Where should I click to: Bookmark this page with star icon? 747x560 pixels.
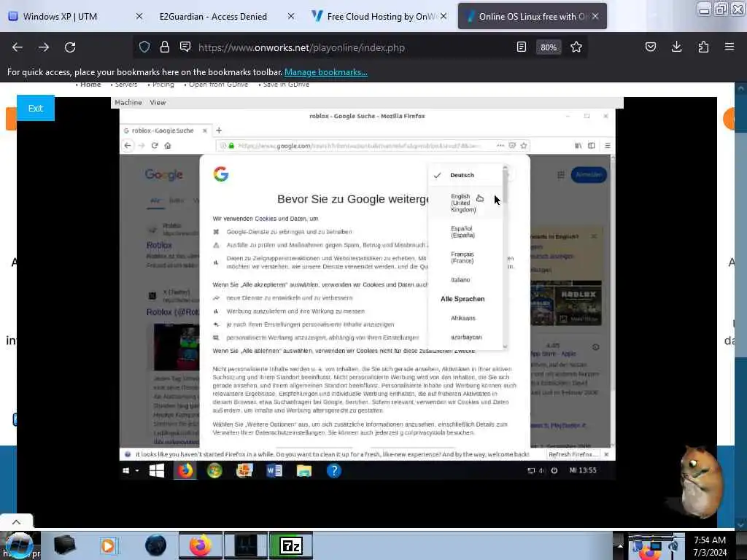pyautogui.click(x=576, y=47)
